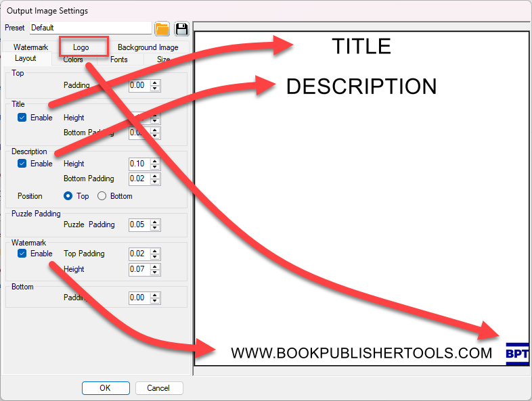Decrease Description Bottom Padding value
The width and height of the screenshot is (532, 401).
155,182
